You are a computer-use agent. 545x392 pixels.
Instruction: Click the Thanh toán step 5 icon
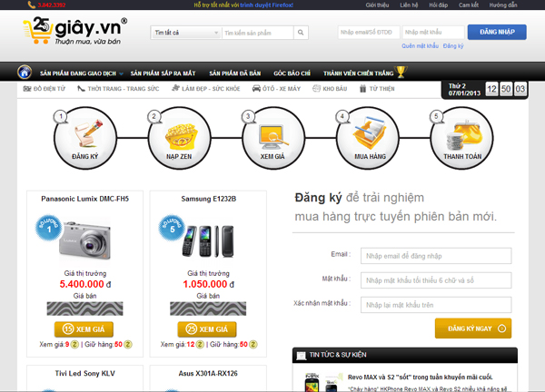[x=461, y=138]
